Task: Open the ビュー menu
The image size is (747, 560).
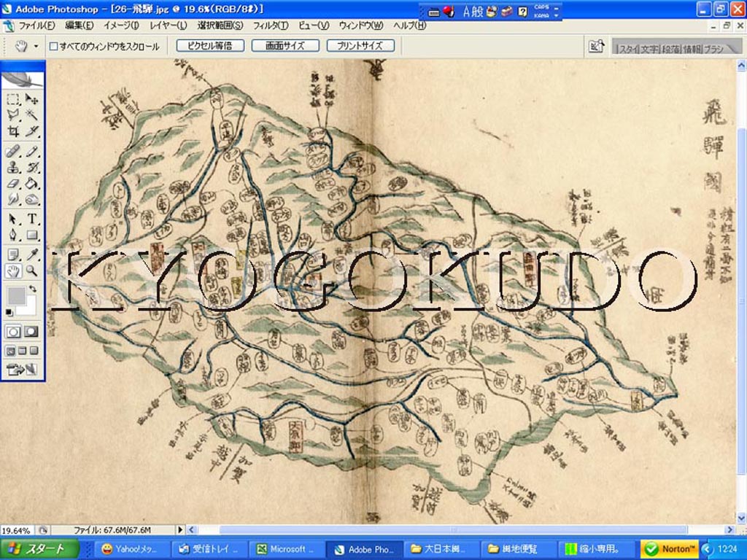Action: tap(314, 26)
